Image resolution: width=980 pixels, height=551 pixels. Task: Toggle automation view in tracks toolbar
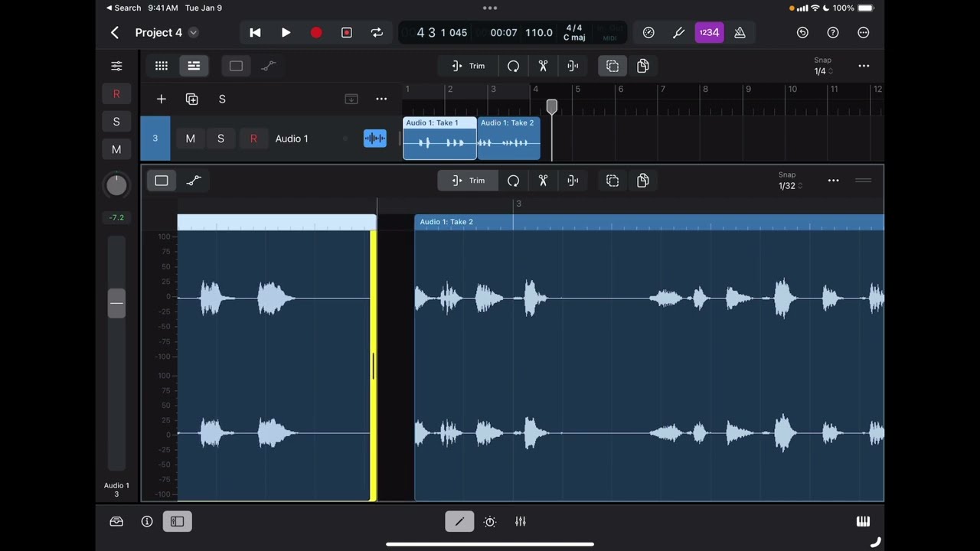click(x=268, y=66)
